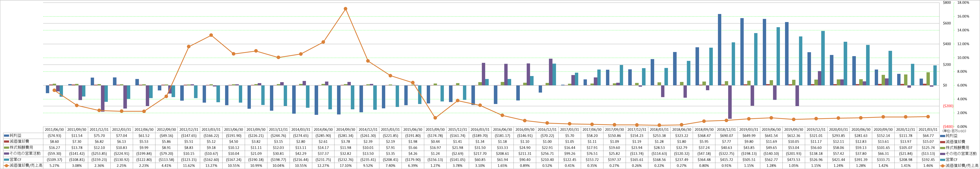Select the 営業CF entry in the right legend
This screenshot has width=980, height=169.
coord(949,160)
